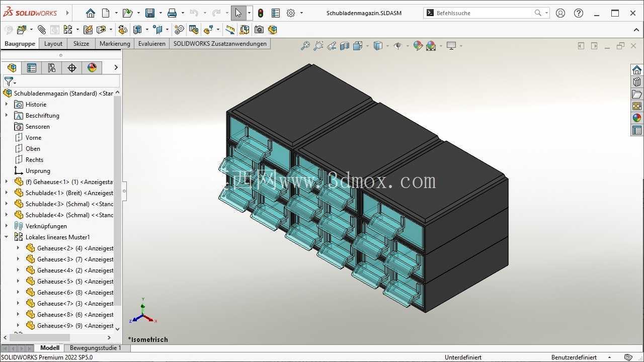
Task: Take a snapshot with the camera icon
Action: coord(259,30)
